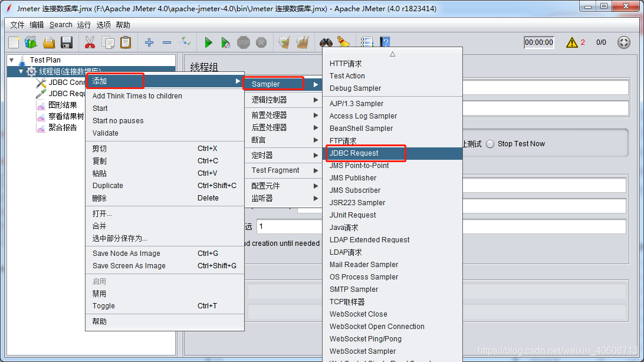644x362 pixels.
Task: Choose HTTP请求 sampler
Action: [x=393, y=64]
